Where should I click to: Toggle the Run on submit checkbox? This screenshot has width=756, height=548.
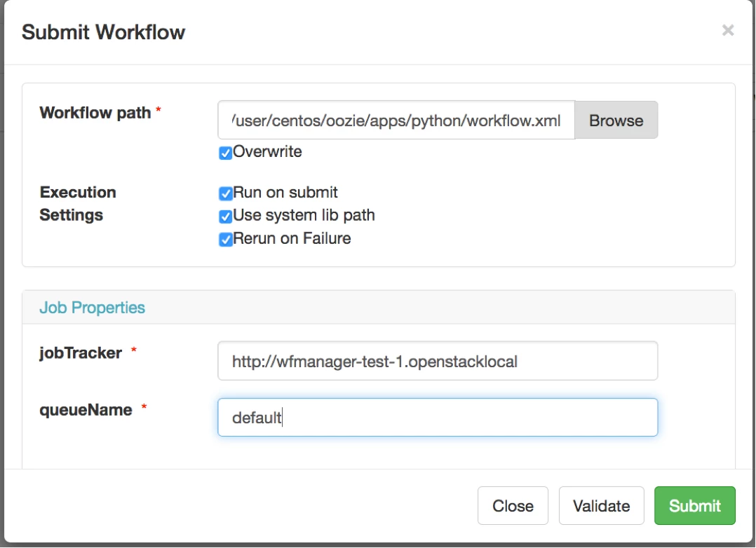point(225,193)
